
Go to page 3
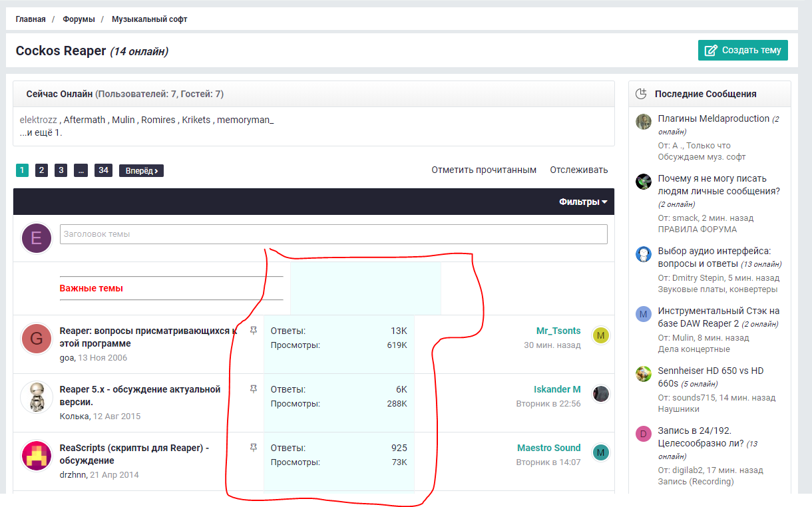tap(61, 170)
